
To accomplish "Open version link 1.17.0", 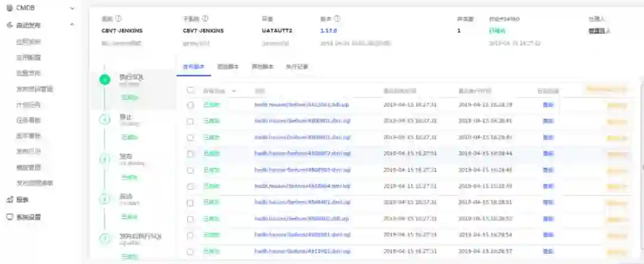I will [x=329, y=30].
